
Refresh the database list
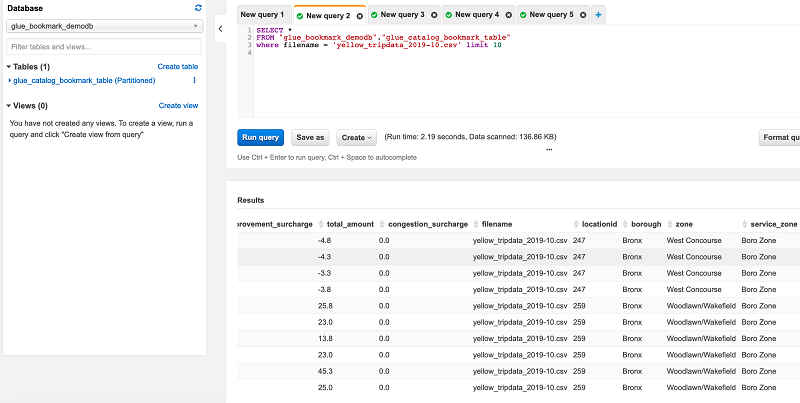point(198,8)
